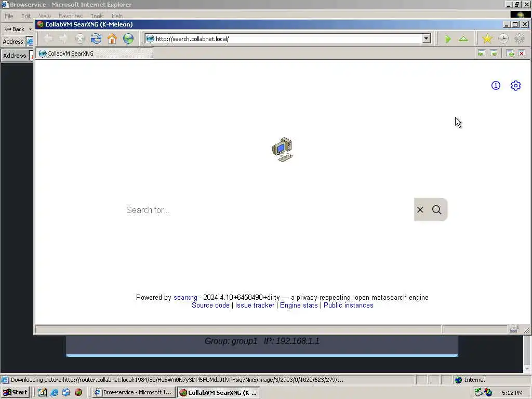Switch to previous tab using tab bar icon
The image size is (532, 399).
point(482,54)
